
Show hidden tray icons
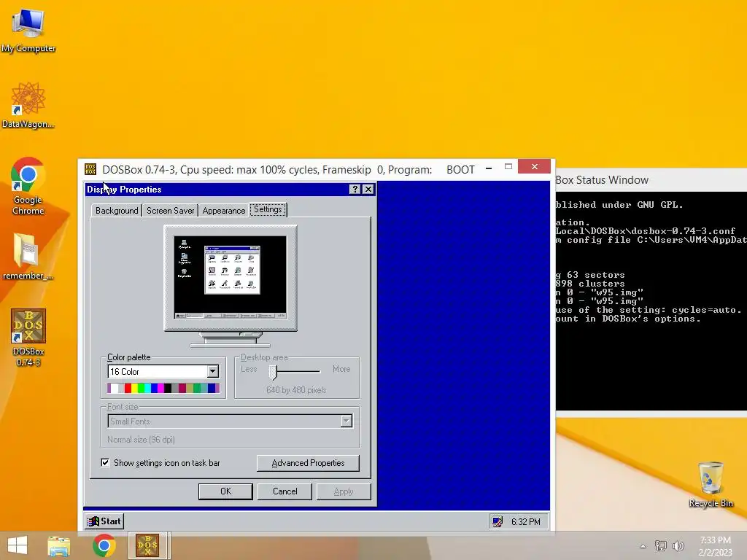coord(643,546)
